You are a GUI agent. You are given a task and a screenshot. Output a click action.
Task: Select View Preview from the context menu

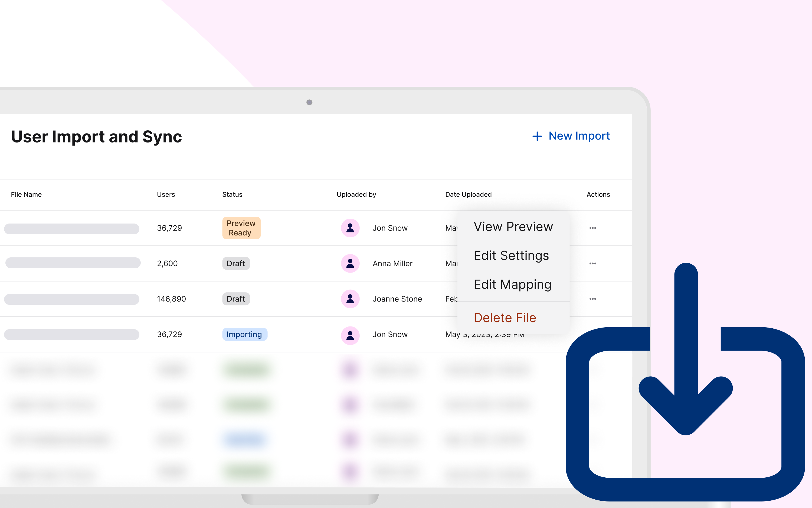pos(513,227)
